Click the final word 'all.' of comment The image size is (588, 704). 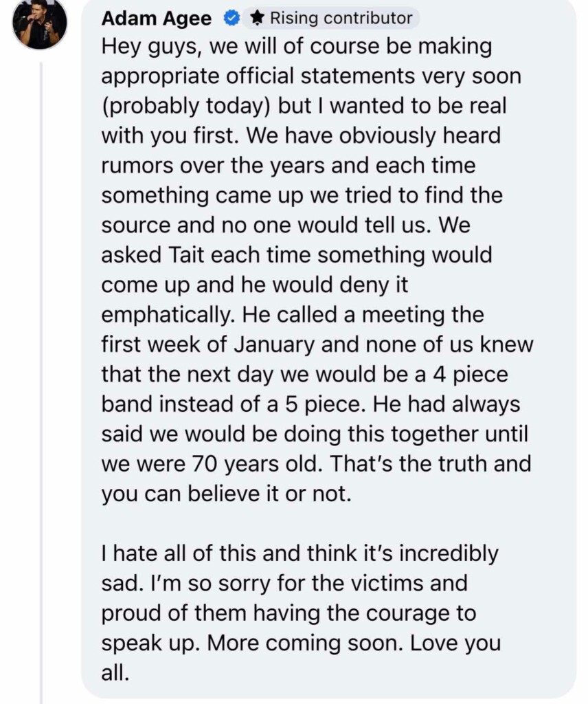(x=115, y=672)
